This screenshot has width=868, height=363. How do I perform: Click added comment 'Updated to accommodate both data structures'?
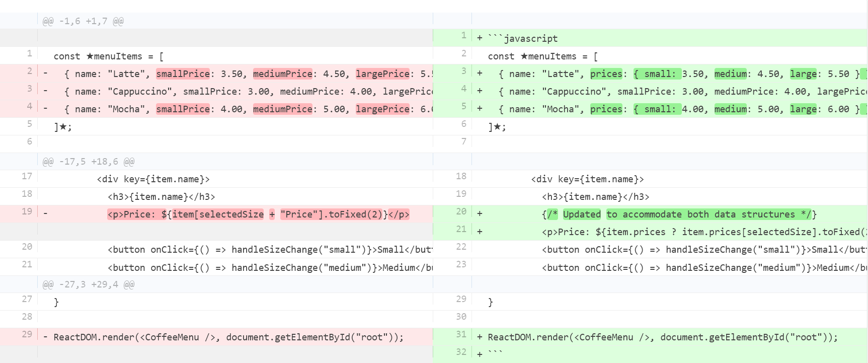(679, 214)
